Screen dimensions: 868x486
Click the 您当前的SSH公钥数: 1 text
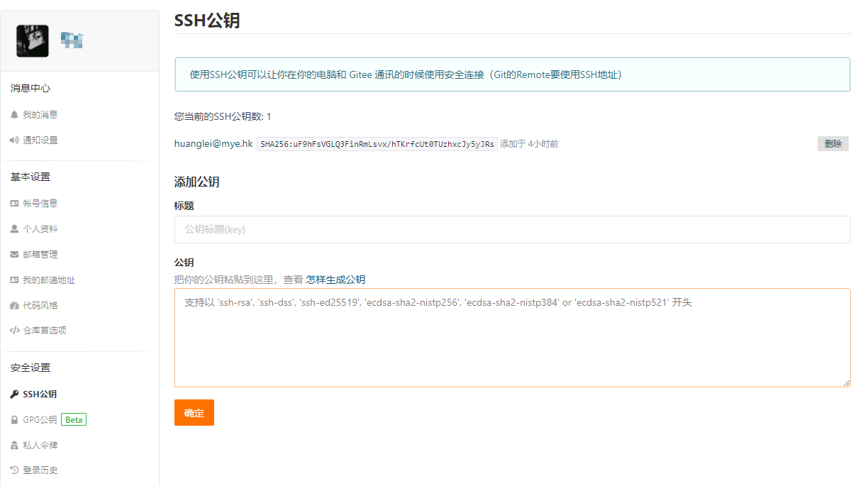coord(223,116)
